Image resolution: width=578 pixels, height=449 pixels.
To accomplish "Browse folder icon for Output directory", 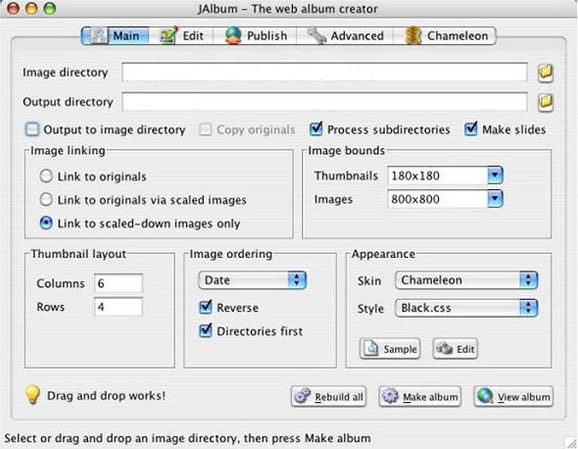I will pos(546,102).
